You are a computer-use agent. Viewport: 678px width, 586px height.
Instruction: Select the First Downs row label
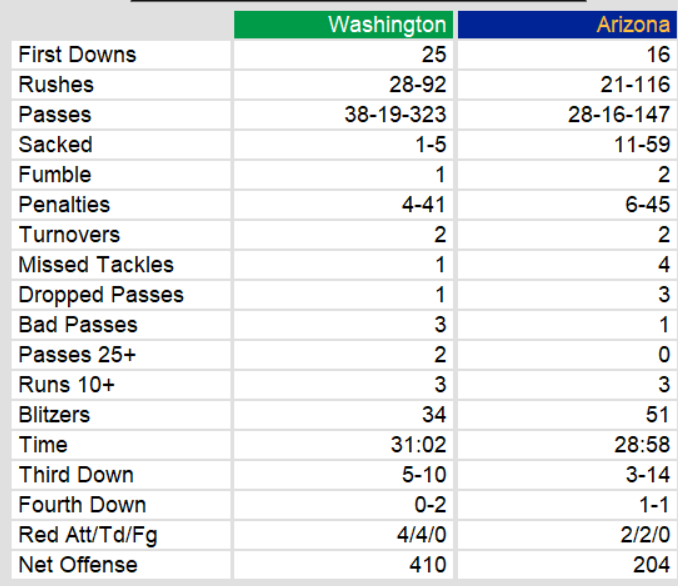click(77, 54)
